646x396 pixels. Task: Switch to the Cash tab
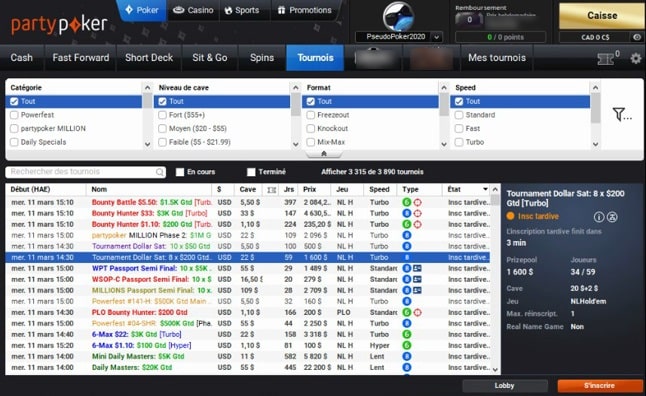tap(22, 58)
